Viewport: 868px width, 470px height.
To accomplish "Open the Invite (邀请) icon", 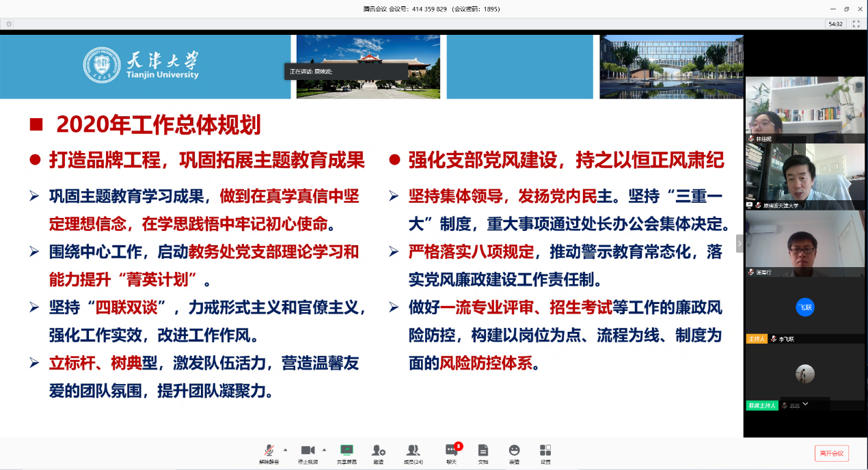I will 378,451.
